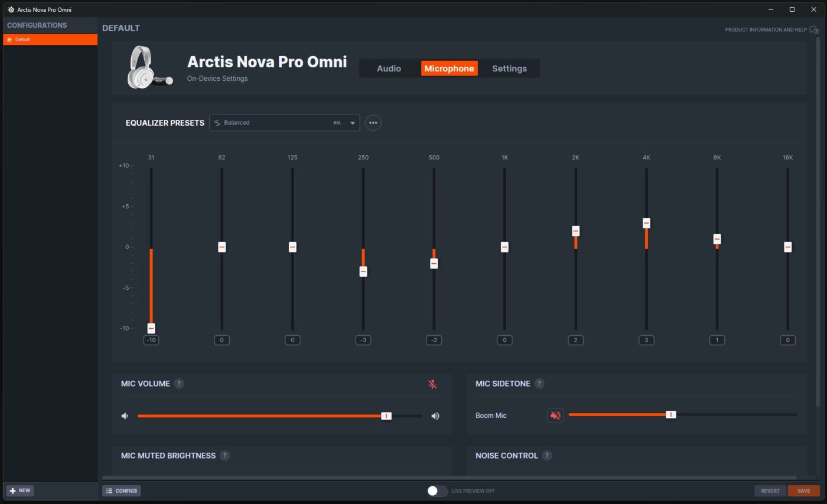Click the 250 Hz equalizer slider handle
The image size is (827, 504).
pyautogui.click(x=363, y=271)
